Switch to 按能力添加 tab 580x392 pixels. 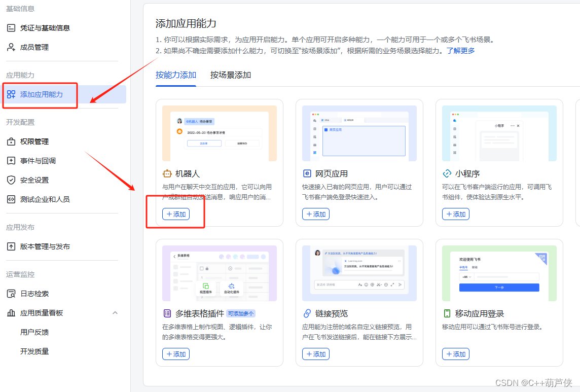(176, 75)
